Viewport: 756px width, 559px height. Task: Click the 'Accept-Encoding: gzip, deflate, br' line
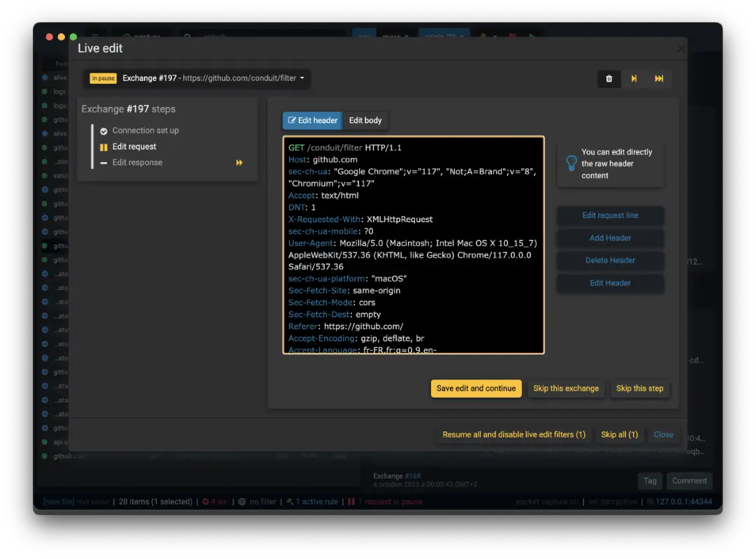tap(356, 339)
